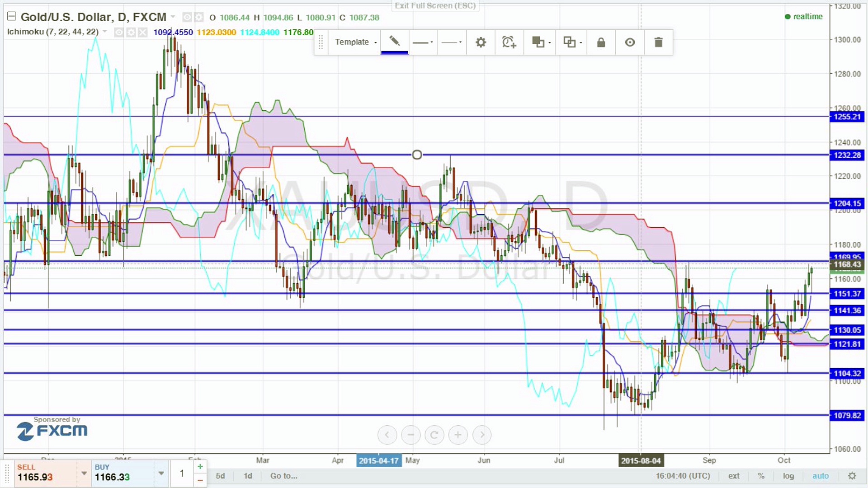Select the 1d time range
Viewport: 868px width, 488px height.
click(x=248, y=476)
